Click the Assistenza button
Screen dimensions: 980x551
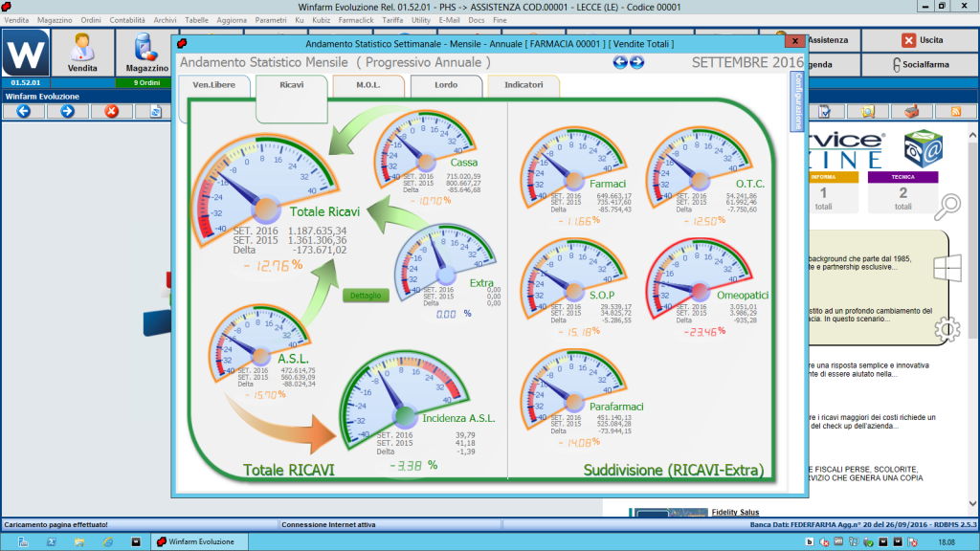click(828, 40)
